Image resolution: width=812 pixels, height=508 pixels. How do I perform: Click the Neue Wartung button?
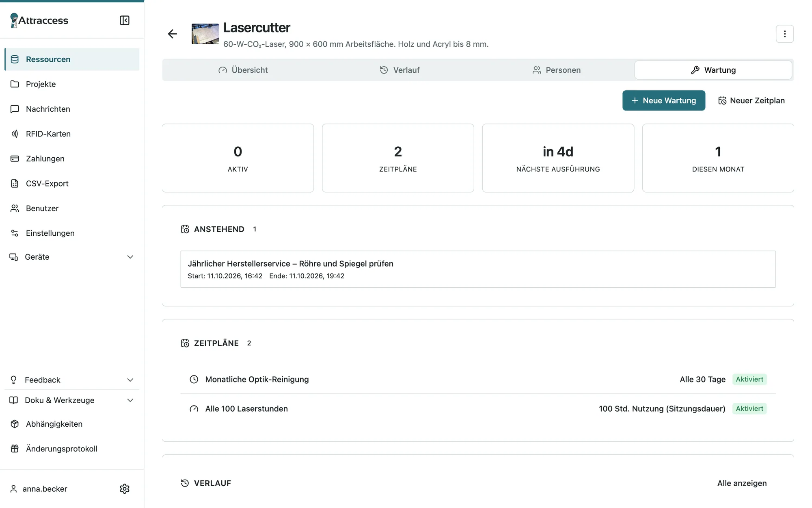click(x=664, y=100)
